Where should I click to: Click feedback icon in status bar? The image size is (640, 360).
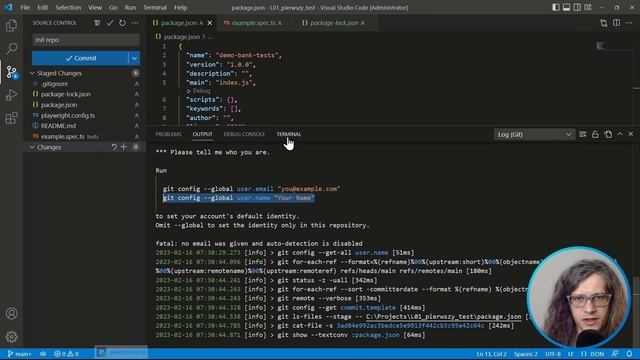[x=615, y=354]
